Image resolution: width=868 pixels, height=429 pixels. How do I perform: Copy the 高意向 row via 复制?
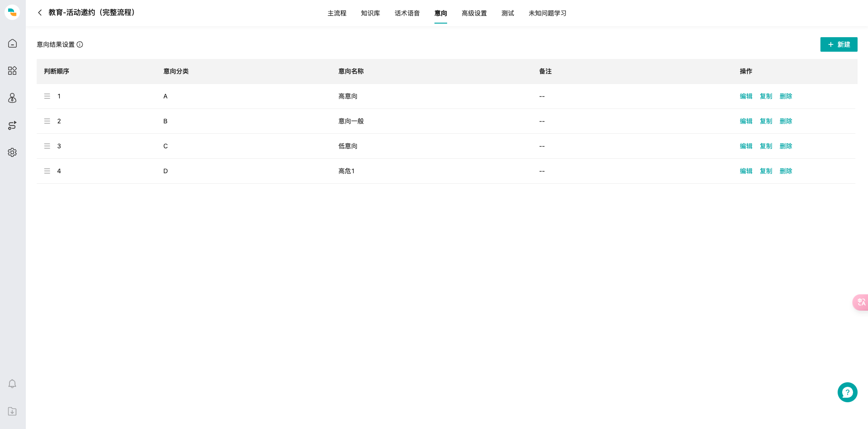pos(766,96)
